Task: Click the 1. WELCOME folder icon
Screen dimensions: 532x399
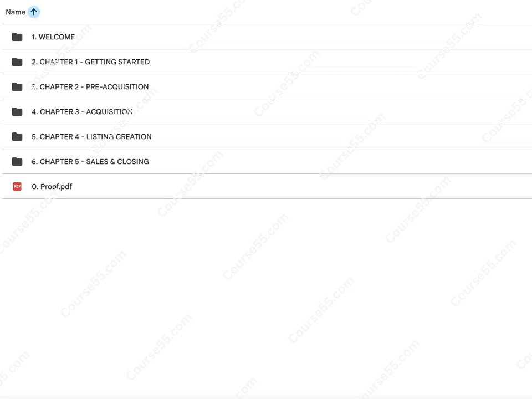Action: tap(17, 37)
